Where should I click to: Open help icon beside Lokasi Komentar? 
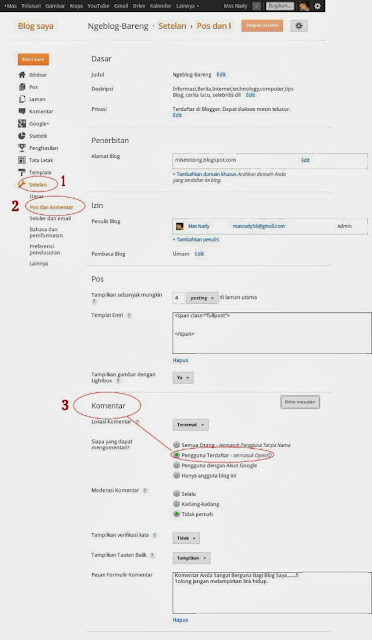click(x=138, y=422)
